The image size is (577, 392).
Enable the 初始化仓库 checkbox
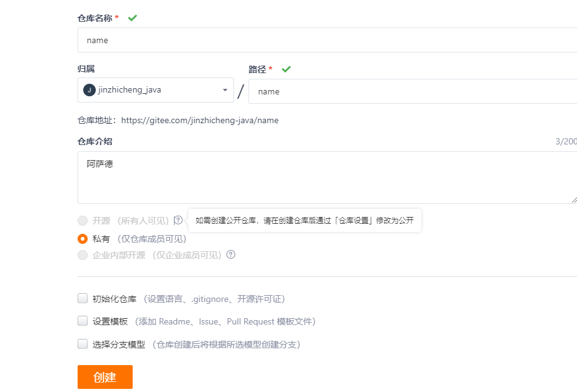(83, 298)
